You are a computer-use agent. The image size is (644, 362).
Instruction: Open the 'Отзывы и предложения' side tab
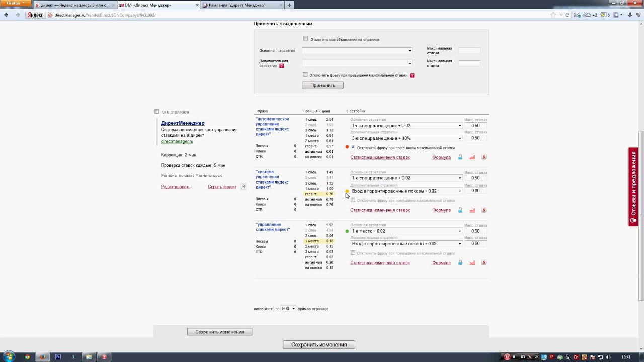[633, 187]
